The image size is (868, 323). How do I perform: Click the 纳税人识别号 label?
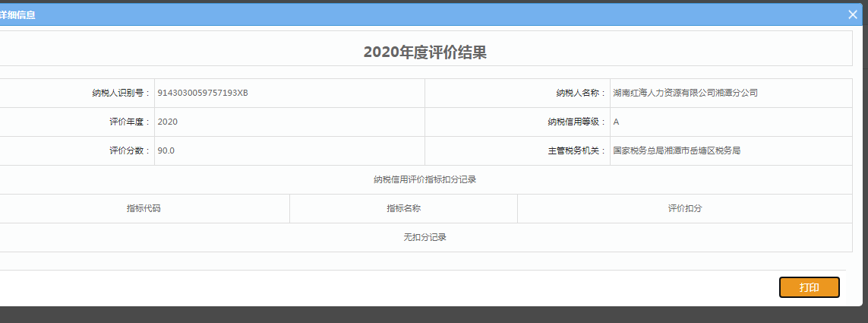pyautogui.click(x=116, y=93)
